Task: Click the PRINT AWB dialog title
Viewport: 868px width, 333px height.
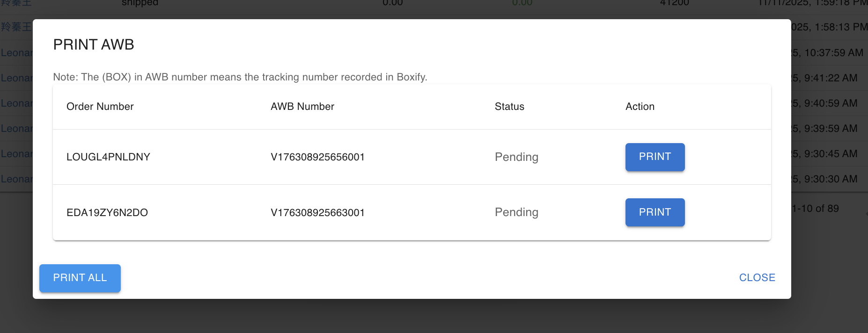Action: [x=94, y=44]
